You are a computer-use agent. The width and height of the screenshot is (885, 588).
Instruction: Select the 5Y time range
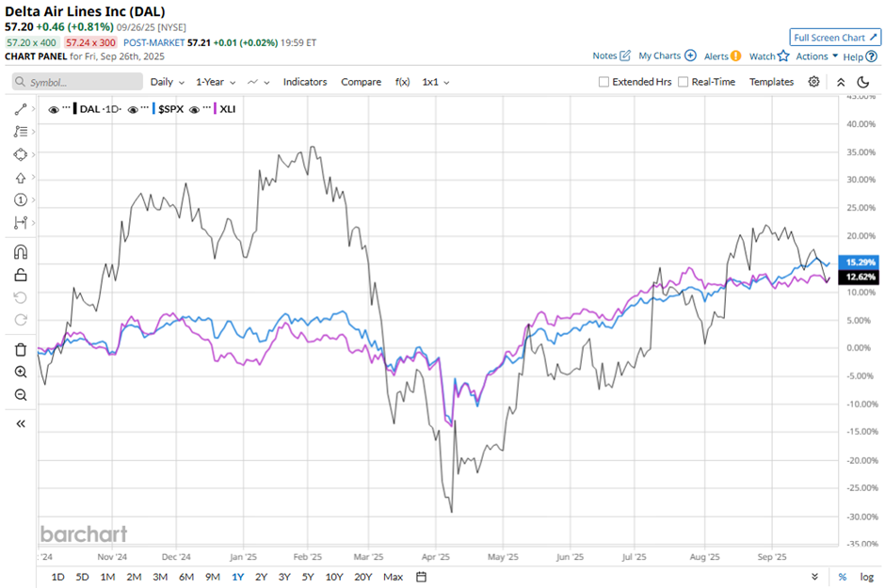tap(308, 577)
